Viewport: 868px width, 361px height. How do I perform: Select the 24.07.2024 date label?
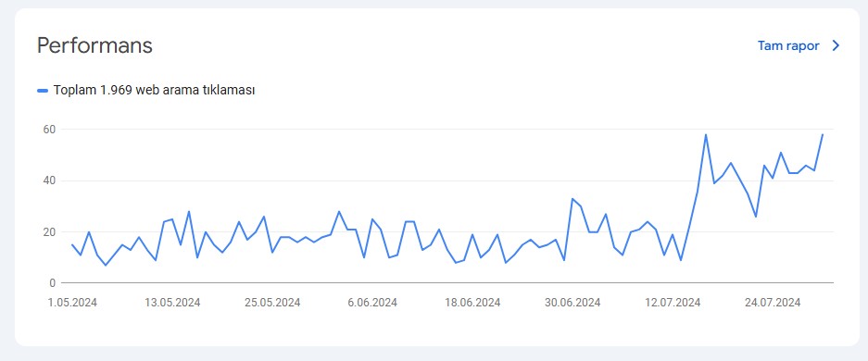click(773, 303)
